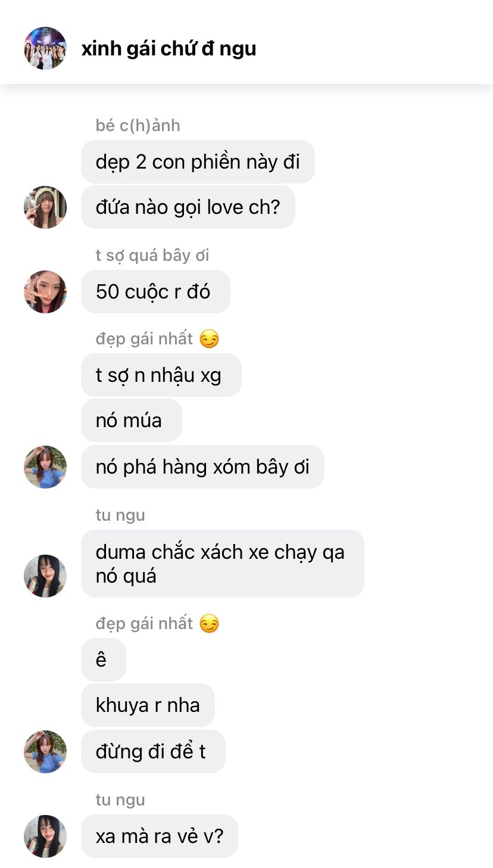Open avatar beside "nó phá hàng xóm bây ơi"

[45, 467]
